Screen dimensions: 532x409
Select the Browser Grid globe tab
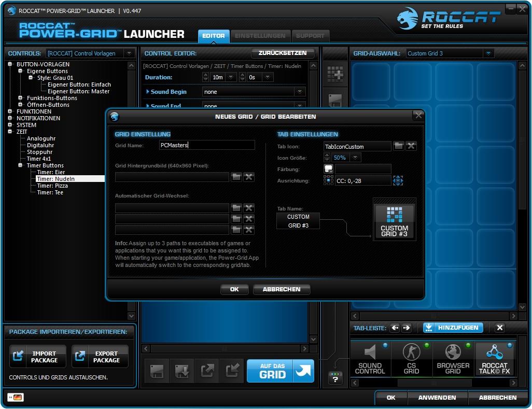coord(453,359)
